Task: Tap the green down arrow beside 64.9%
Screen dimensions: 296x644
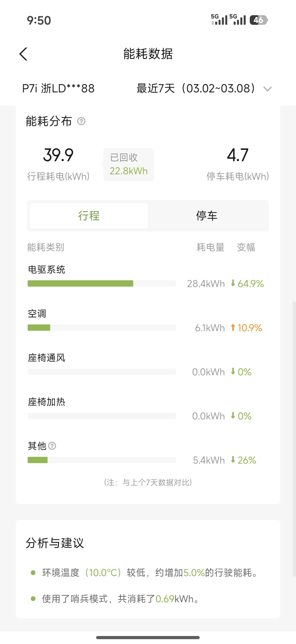Action: coord(233,283)
